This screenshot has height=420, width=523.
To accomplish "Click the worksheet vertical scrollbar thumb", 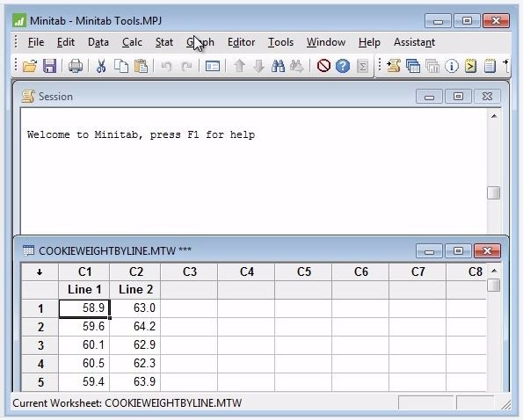I will [x=494, y=285].
